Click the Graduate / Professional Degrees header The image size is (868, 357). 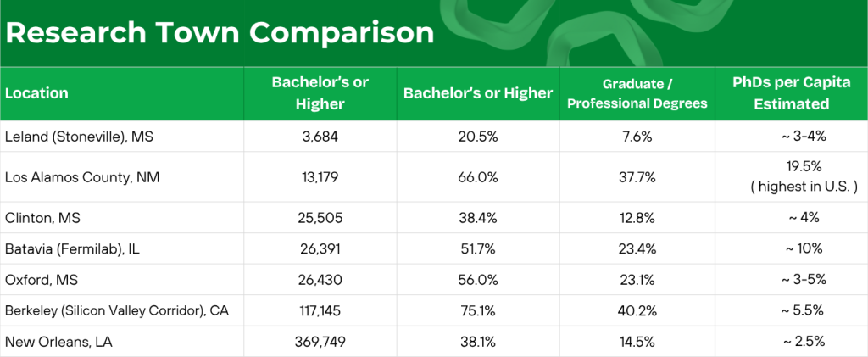(637, 93)
